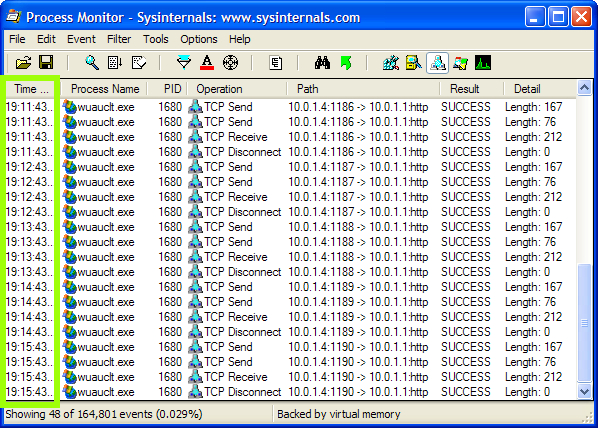Select path '10.0.1.4:1188 -> 10.0.1.1:http' in the TCP Receive row
This screenshot has height=428, width=598.
(358, 257)
